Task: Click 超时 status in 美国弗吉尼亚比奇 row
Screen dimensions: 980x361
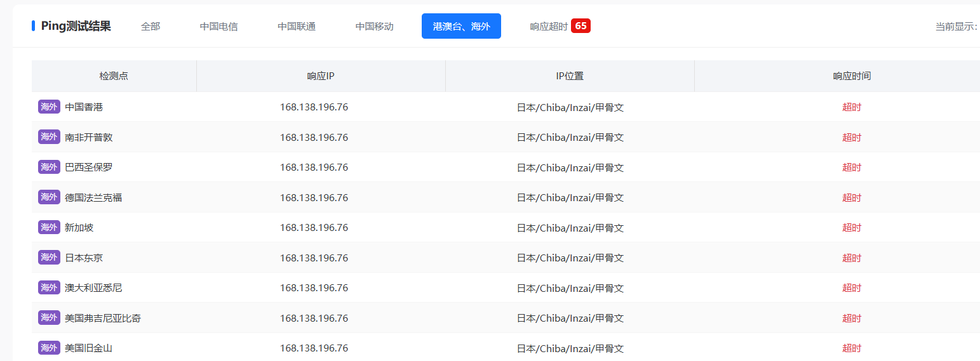Action: [852, 318]
